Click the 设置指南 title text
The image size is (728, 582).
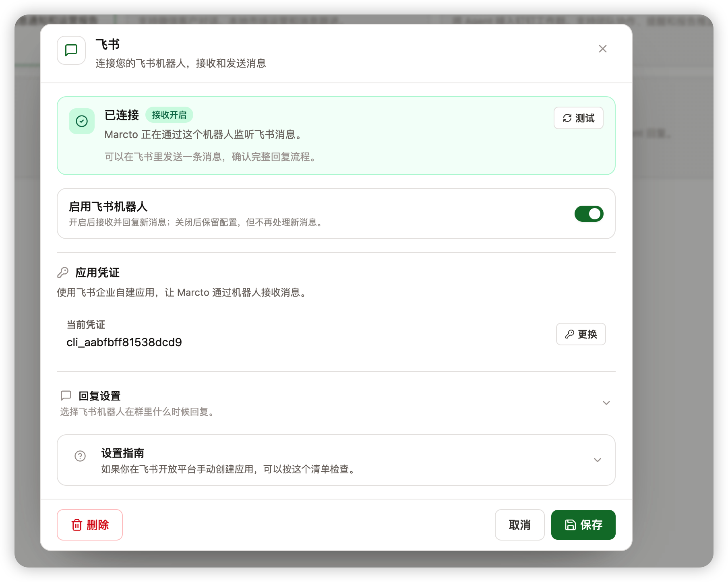122,453
